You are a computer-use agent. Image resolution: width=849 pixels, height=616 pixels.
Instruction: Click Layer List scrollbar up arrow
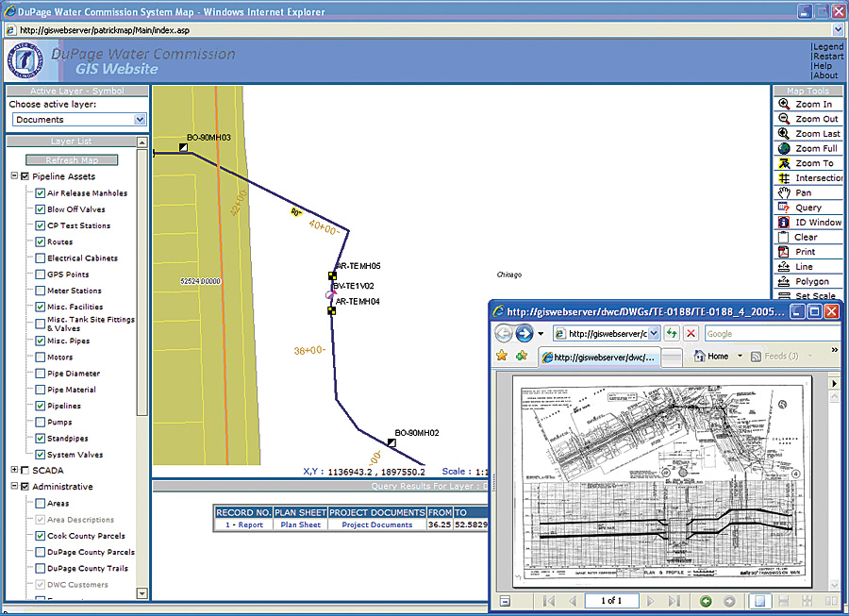click(142, 142)
